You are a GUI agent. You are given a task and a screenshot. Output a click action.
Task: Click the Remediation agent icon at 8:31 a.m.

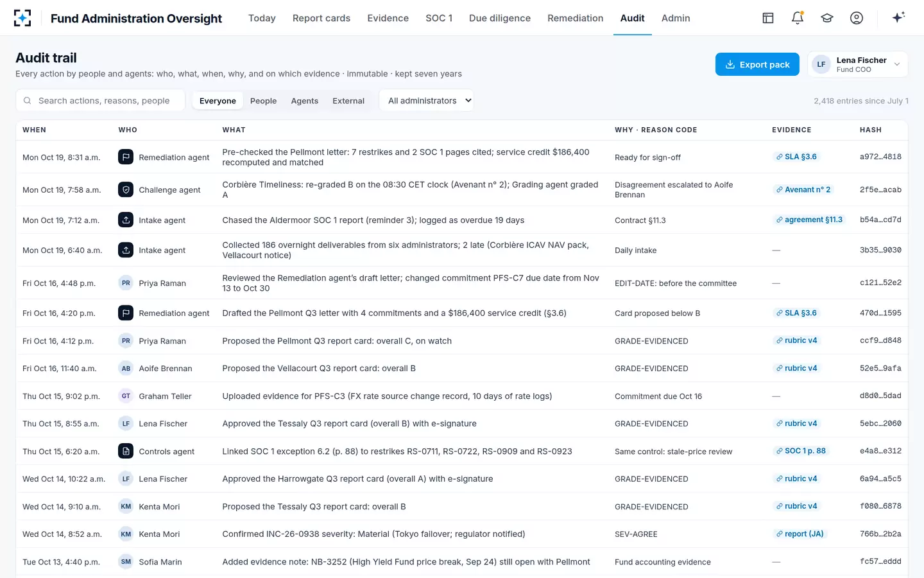126,157
